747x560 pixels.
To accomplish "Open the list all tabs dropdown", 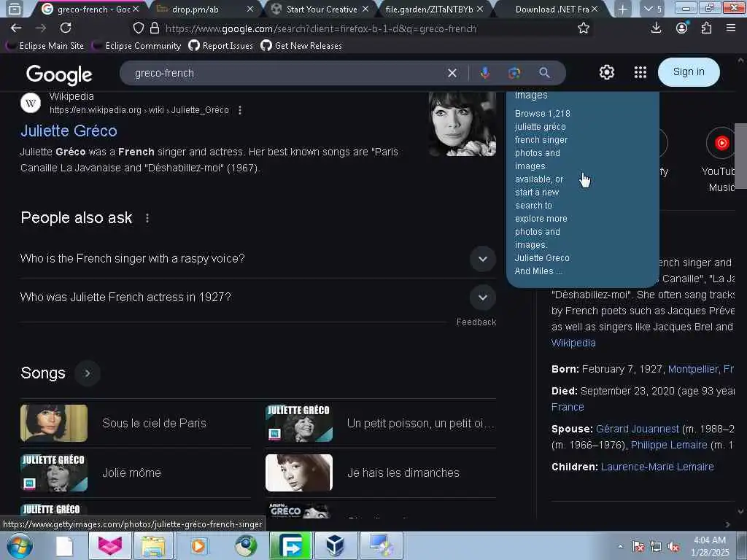I will (x=652, y=9).
